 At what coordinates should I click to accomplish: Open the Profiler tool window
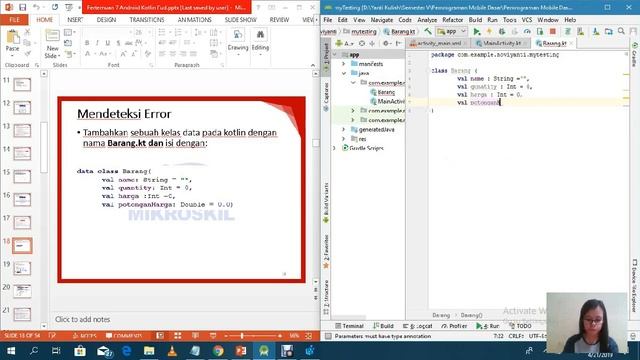click(454, 326)
